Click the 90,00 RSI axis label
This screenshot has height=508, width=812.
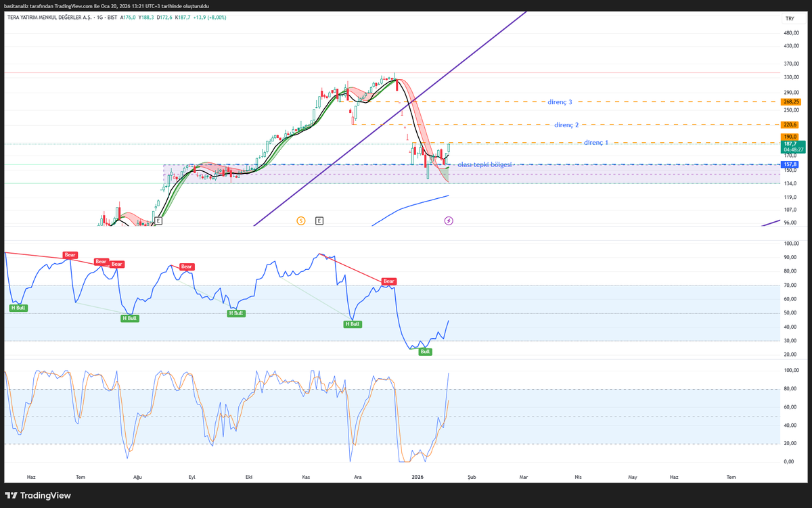tap(790, 257)
